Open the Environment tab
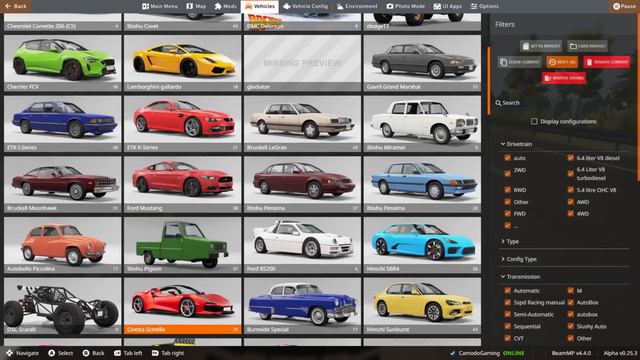 tap(357, 6)
